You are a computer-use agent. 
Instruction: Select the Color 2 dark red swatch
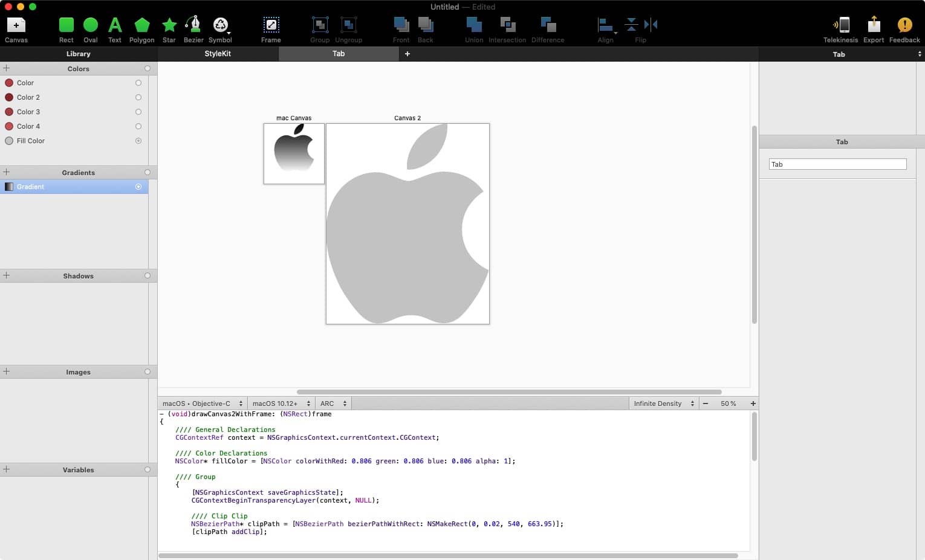[9, 97]
